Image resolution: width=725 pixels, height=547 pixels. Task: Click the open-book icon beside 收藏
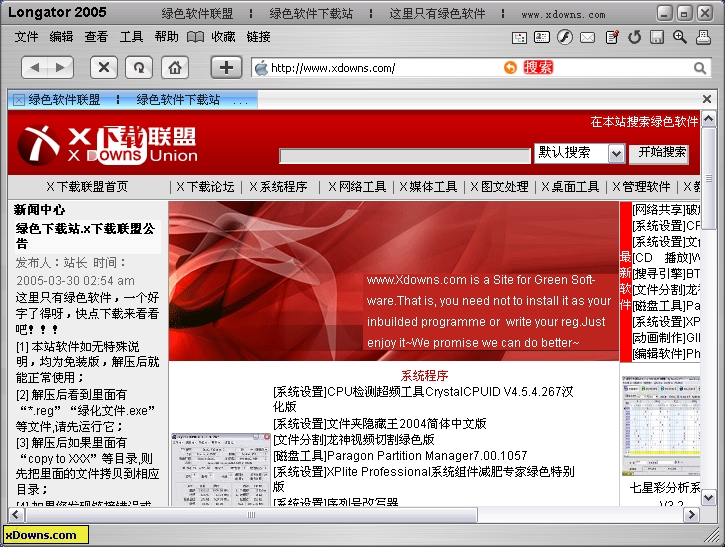195,37
